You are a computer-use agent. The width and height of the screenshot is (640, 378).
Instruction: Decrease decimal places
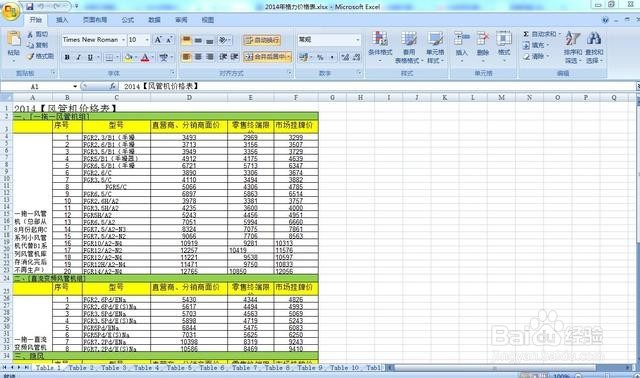356,57
